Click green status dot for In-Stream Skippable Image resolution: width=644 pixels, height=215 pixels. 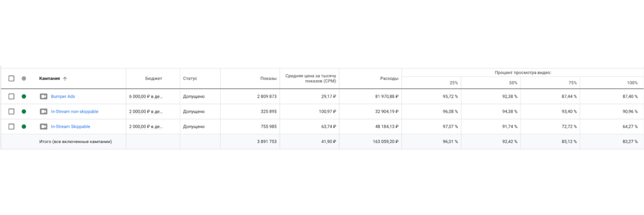(24, 127)
